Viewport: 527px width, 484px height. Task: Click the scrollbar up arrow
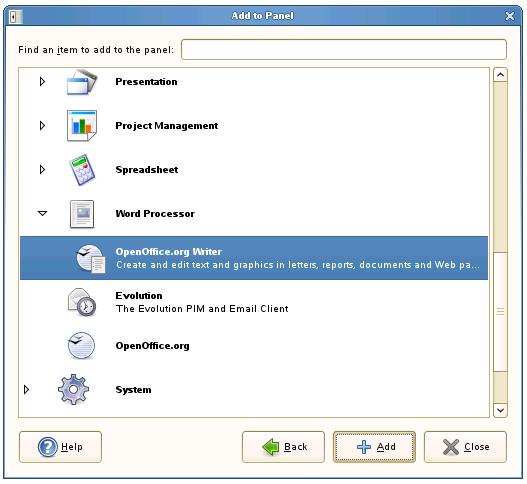pyautogui.click(x=500, y=75)
